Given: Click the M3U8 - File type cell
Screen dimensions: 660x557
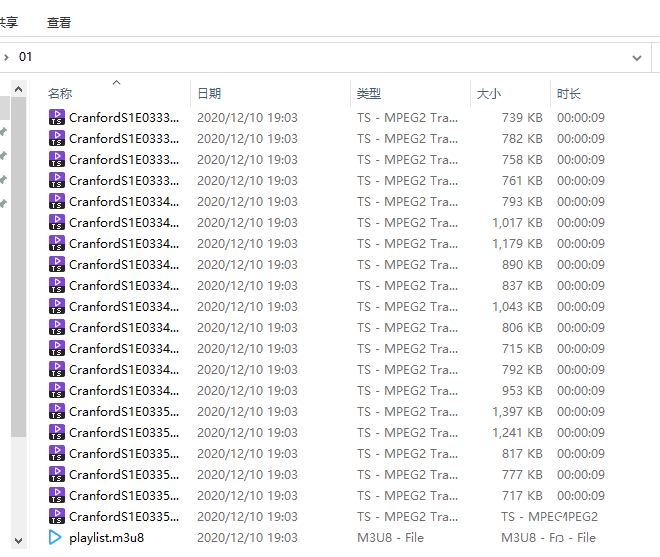Looking at the screenshot, I should [x=390, y=538].
